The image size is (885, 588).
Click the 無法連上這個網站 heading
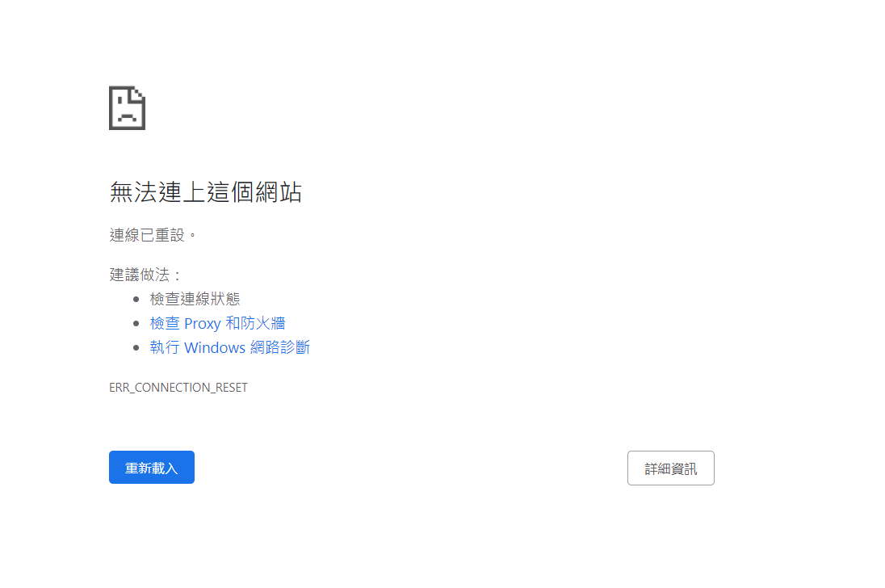click(x=205, y=192)
